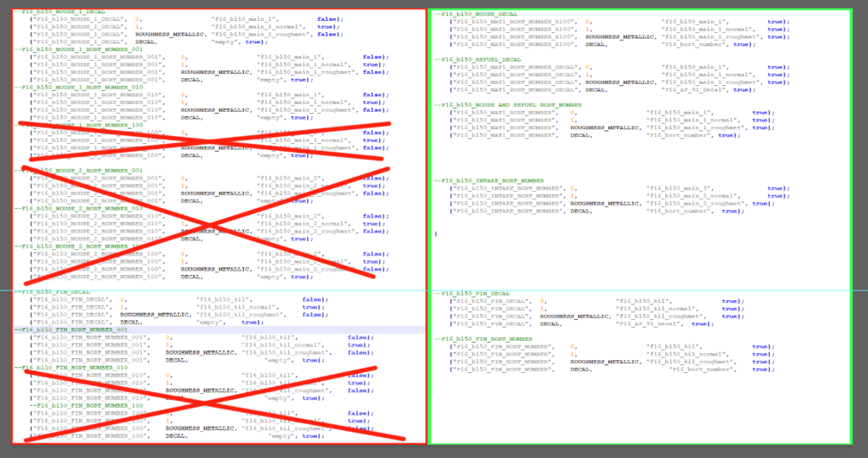This screenshot has height=458, width=868.
Task: Click ROUGHNESS_METALLIC in the NOUSE_1_DECAL row
Action: 170,35
